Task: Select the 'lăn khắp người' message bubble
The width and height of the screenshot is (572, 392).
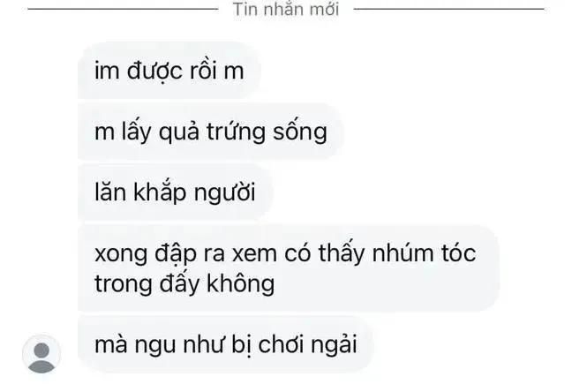Action: [175, 192]
